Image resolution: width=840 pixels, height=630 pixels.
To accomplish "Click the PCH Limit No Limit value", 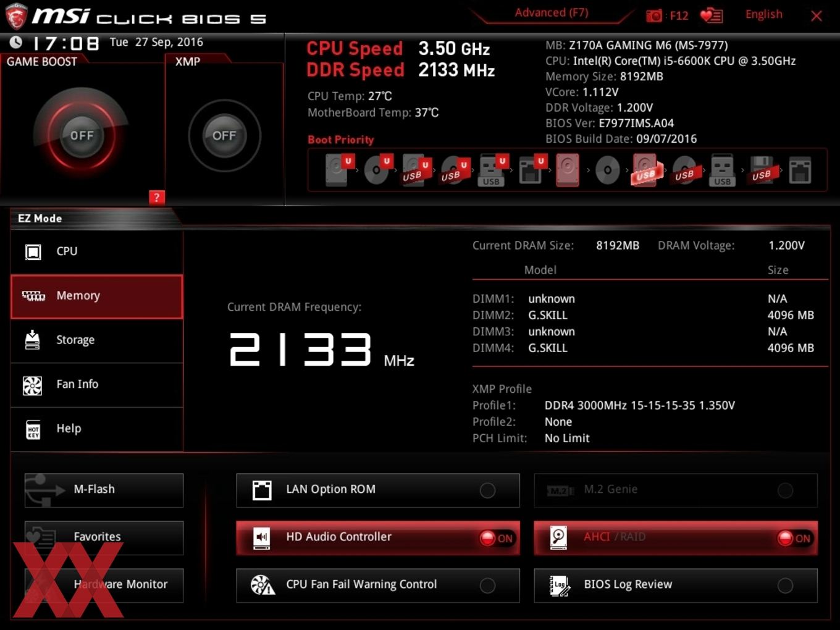I will point(567,438).
